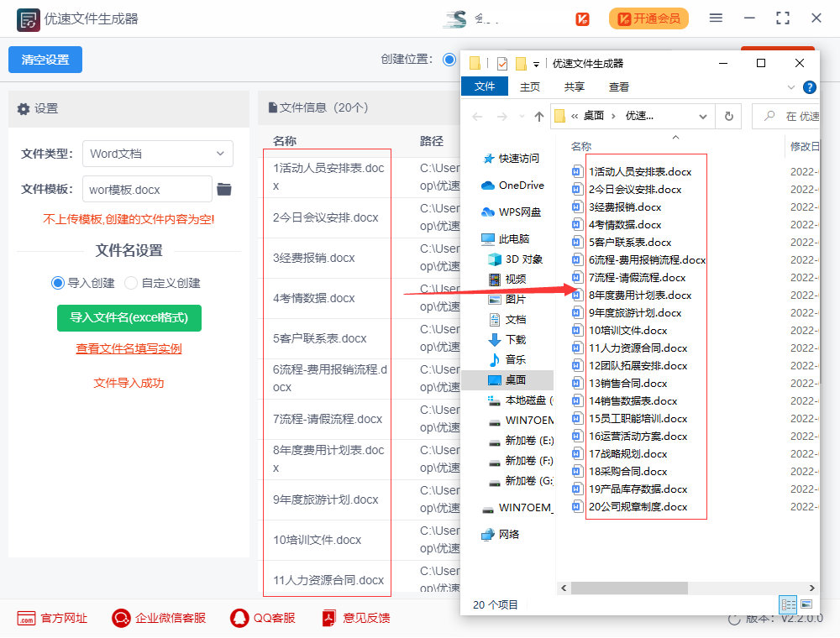
Task: Select 8年度费用计划表.docx in Explorer
Action: click(639, 295)
